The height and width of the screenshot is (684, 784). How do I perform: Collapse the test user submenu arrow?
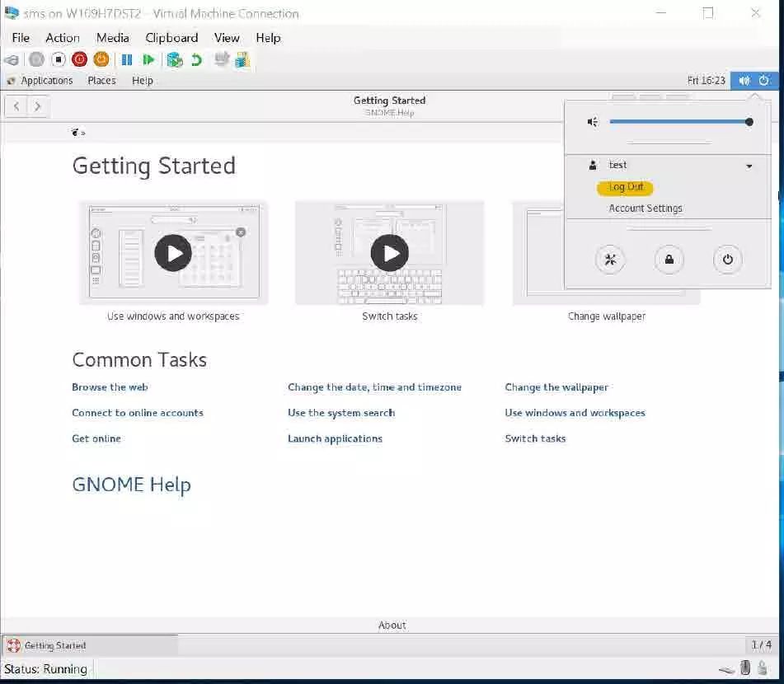pos(749,166)
